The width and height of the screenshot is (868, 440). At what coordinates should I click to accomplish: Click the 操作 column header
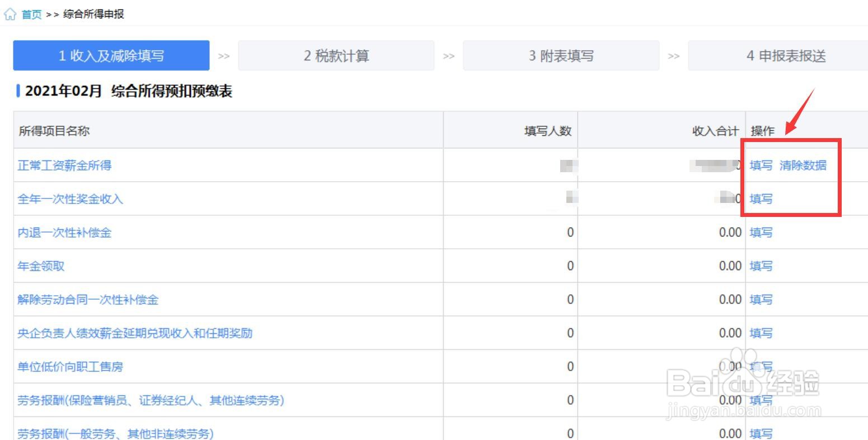click(762, 130)
